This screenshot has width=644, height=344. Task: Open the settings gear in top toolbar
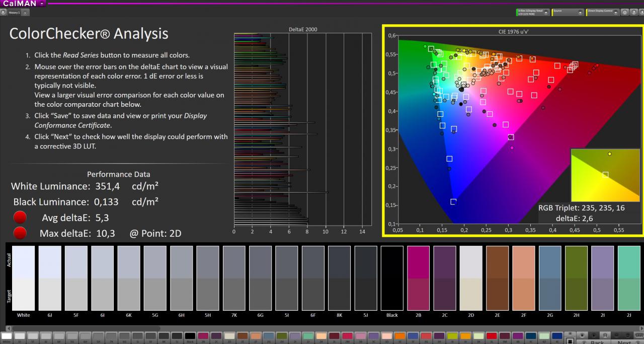tap(624, 12)
